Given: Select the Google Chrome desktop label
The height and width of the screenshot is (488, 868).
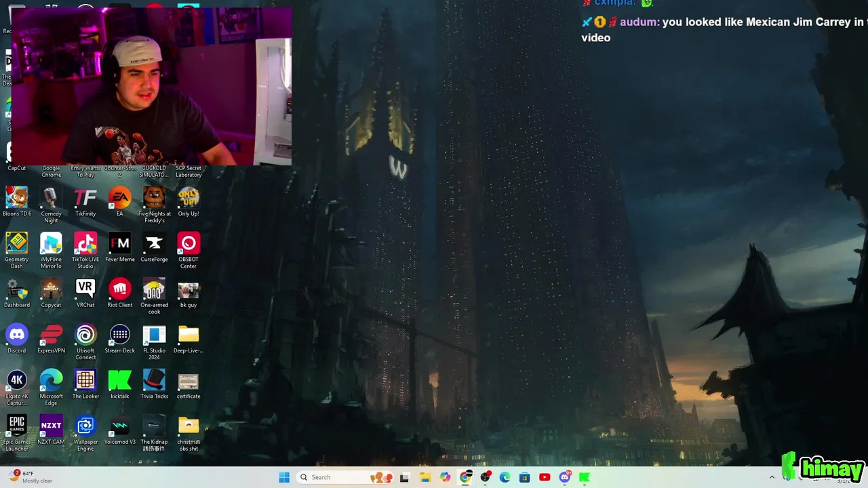Looking at the screenshot, I should (x=51, y=171).
